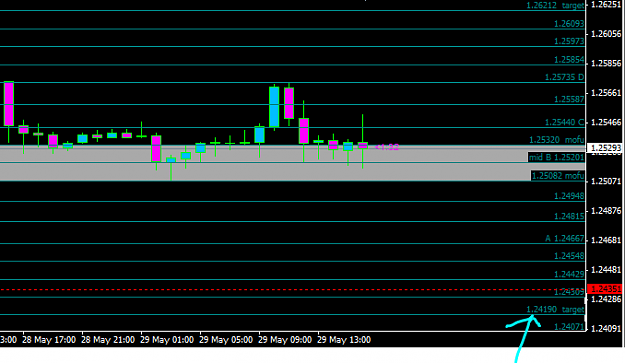625x363 pixels.
Task: Select the 1.25082 mofu label
Action: coord(558,176)
